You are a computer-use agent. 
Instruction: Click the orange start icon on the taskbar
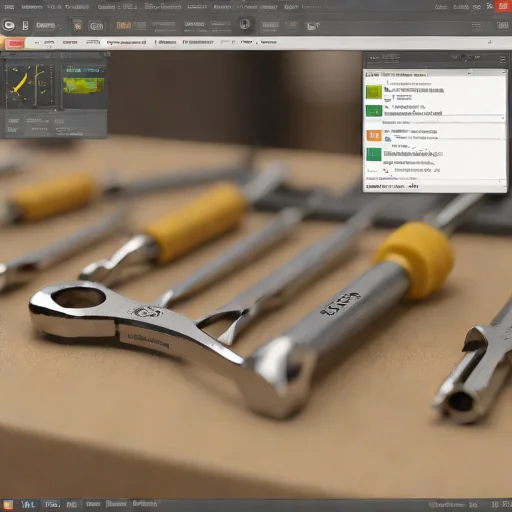click(x=8, y=505)
